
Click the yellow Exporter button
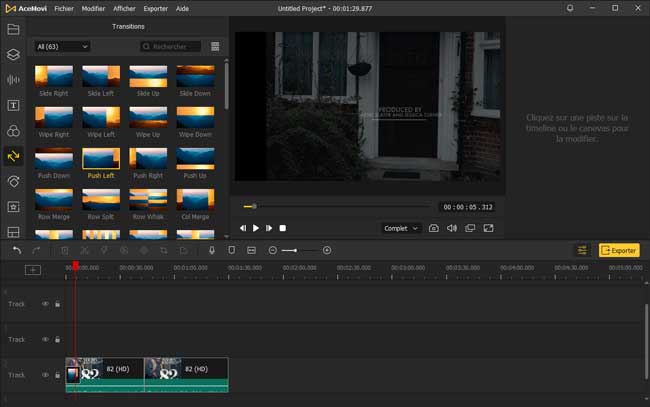pos(619,250)
